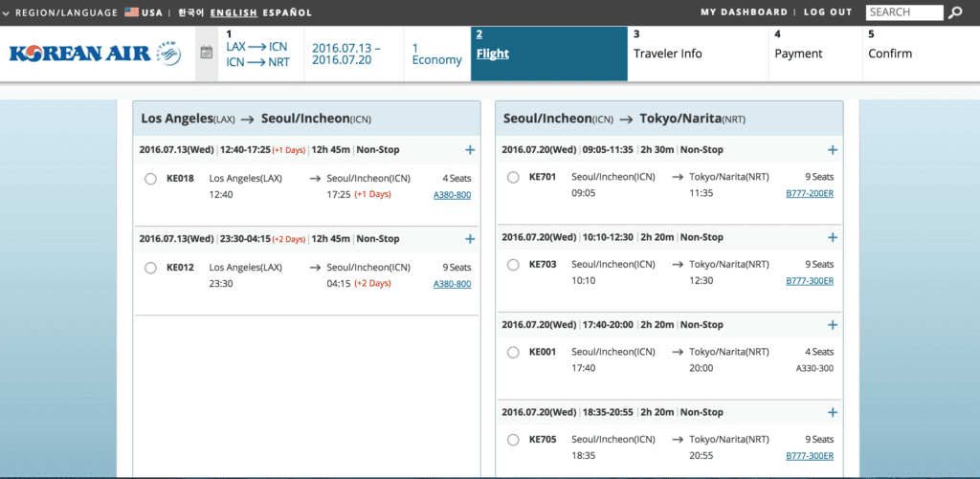This screenshot has width=980, height=479.
Task: Click the Search input field
Action: 904,11
